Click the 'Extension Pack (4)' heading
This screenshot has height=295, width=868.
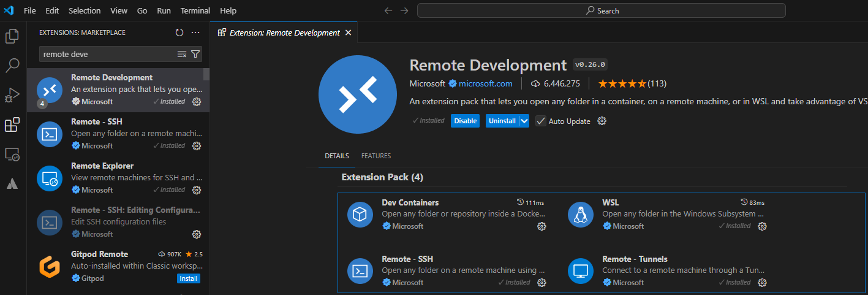pos(382,177)
